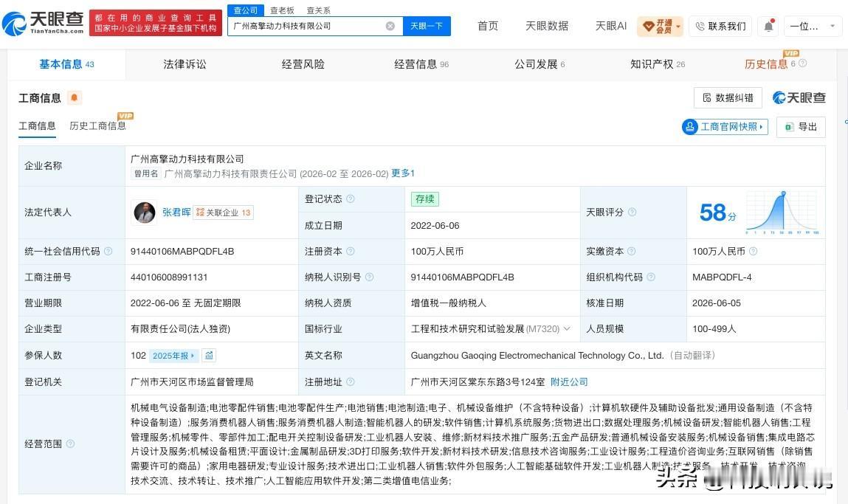Click help icon next to 经营范围
The height and width of the screenshot is (504, 848).
(70, 444)
